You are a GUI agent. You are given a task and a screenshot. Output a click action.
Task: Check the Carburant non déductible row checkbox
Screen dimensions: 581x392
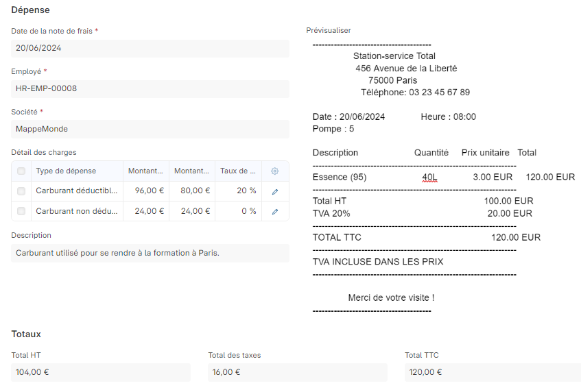click(21, 212)
